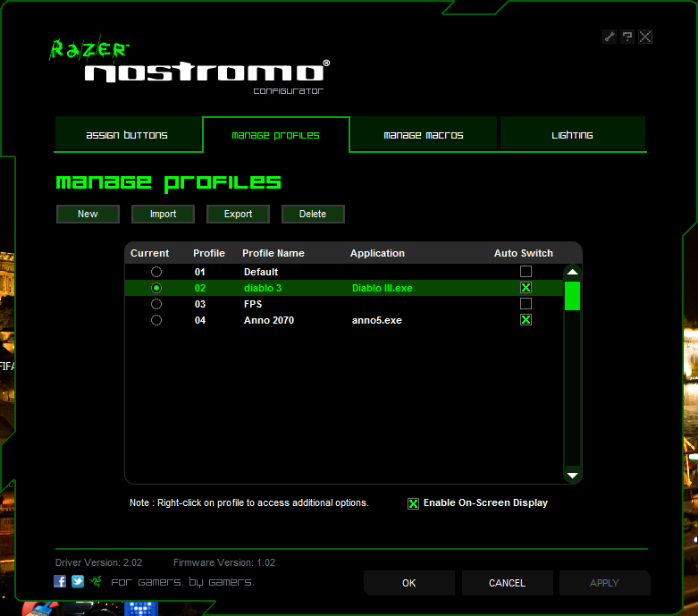Toggle Enable On-Screen Display checkbox
Viewport: 698px width, 616px height.
coord(413,503)
